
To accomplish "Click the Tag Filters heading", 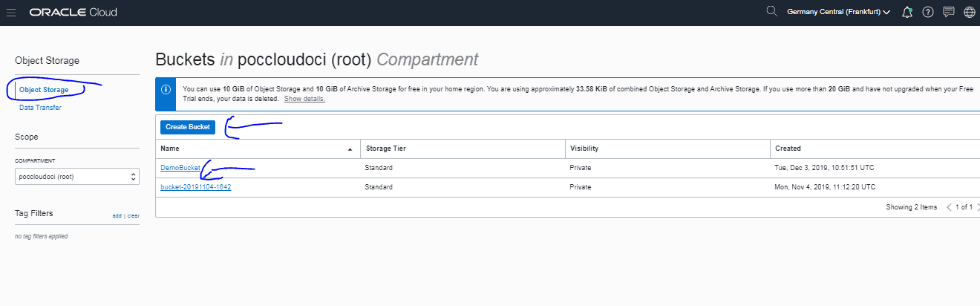I will (34, 213).
